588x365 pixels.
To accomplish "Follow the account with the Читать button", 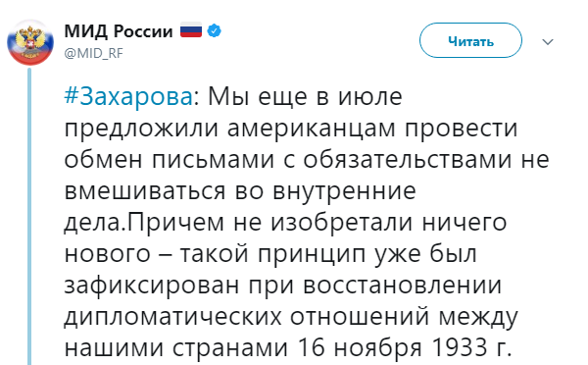I will 470,40.
